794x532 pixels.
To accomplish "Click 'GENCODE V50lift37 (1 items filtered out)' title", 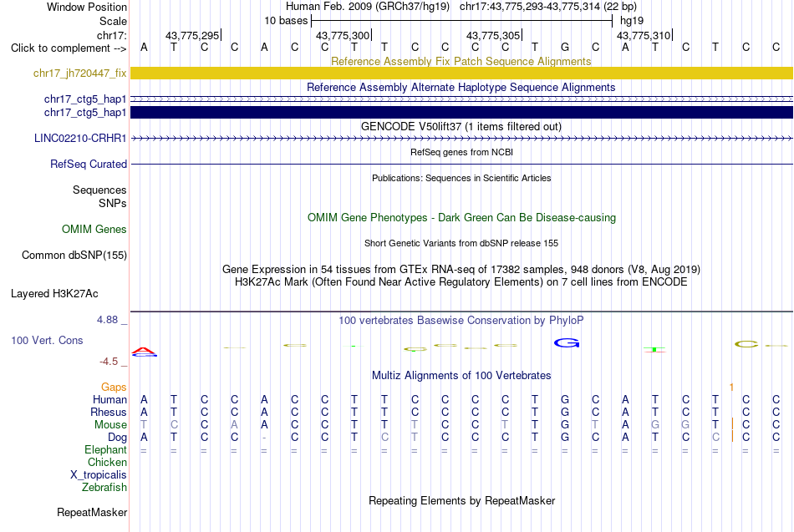I will (461, 127).
